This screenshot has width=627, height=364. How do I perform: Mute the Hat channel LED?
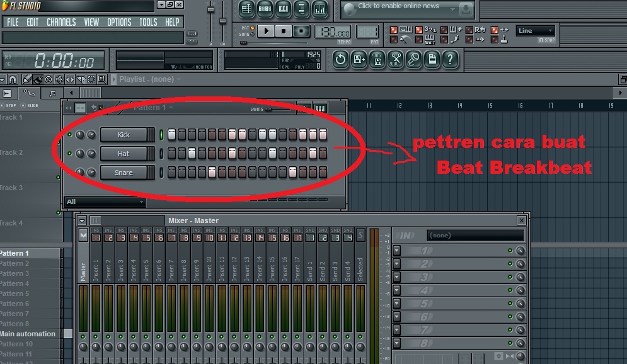(x=70, y=154)
